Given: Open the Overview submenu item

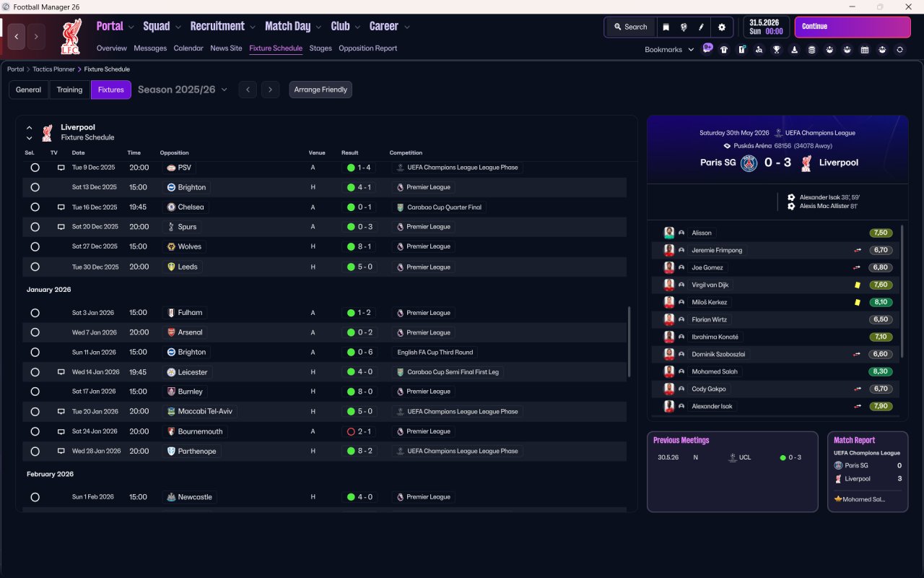Looking at the screenshot, I should click(112, 48).
